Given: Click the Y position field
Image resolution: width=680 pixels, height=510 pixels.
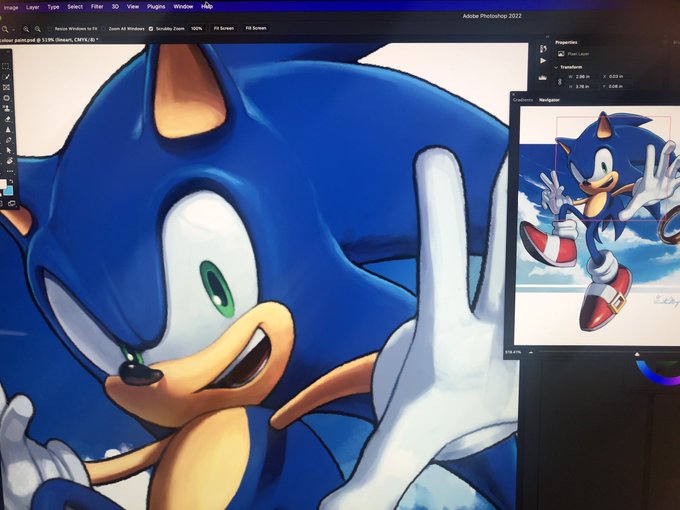Looking at the screenshot, I should coord(617,86).
